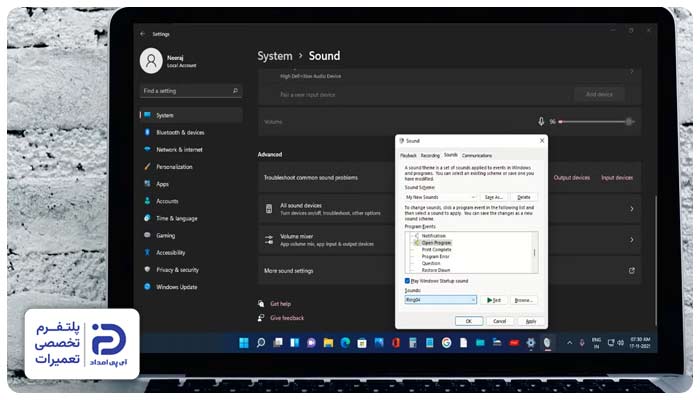Screen dimensions: 700x400
Task: Open More sound settings external link icon
Action: point(632,271)
